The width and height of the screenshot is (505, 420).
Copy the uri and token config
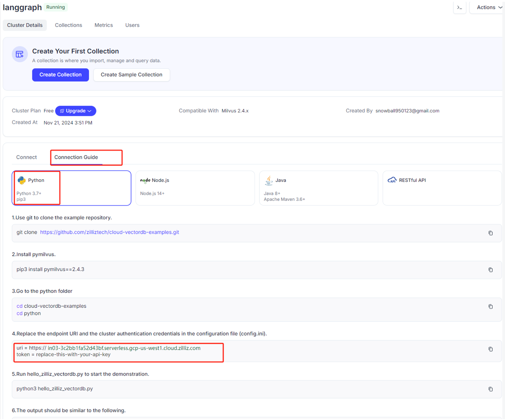pyautogui.click(x=491, y=349)
